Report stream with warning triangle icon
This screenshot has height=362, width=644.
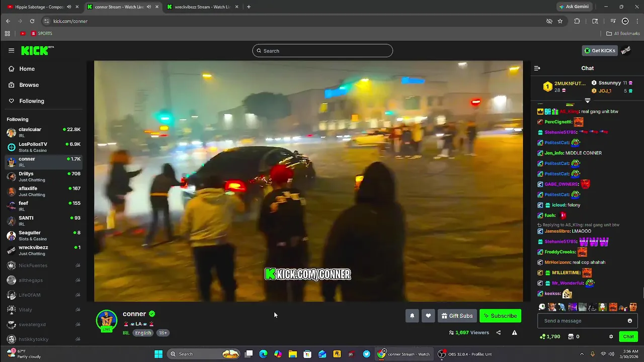click(x=514, y=332)
